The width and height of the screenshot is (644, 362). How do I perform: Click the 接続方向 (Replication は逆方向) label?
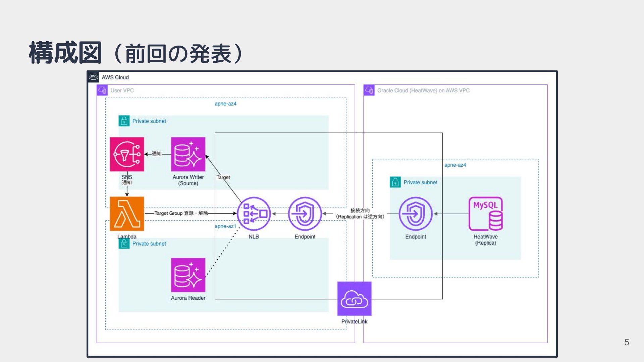coord(360,214)
